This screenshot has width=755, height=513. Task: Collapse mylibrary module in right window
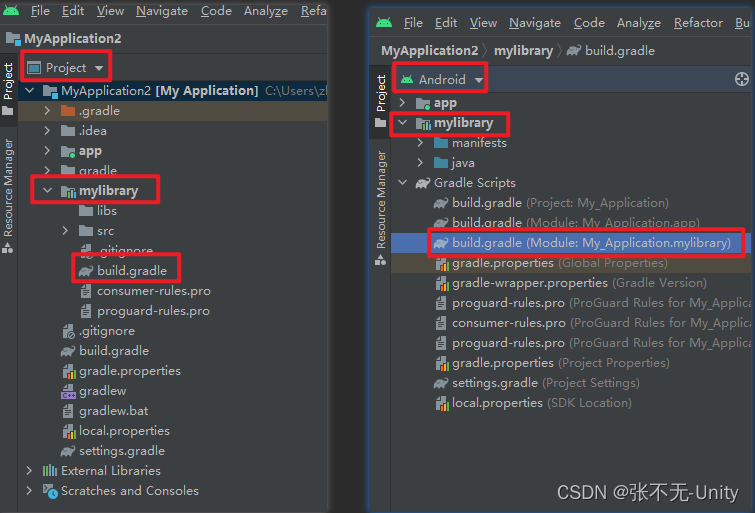[403, 123]
